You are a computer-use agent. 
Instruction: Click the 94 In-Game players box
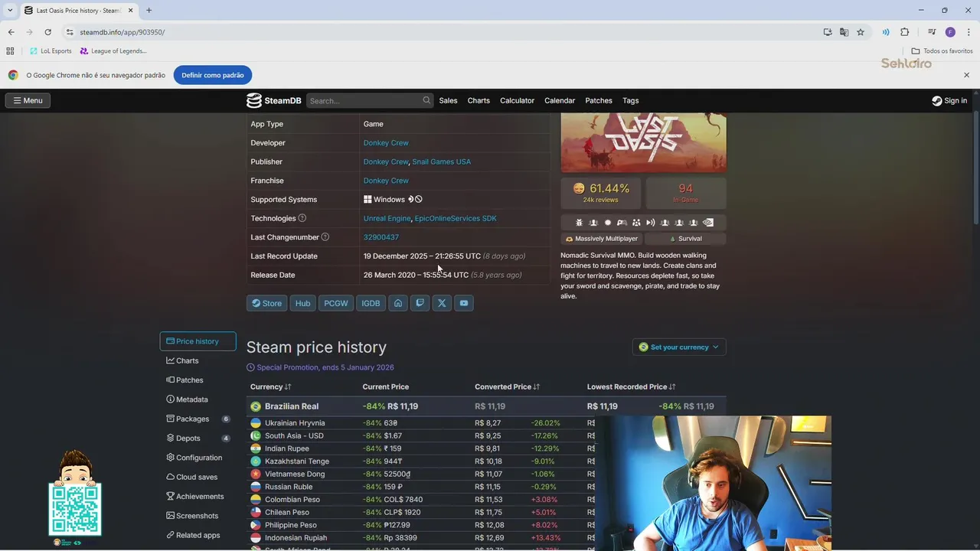(685, 193)
